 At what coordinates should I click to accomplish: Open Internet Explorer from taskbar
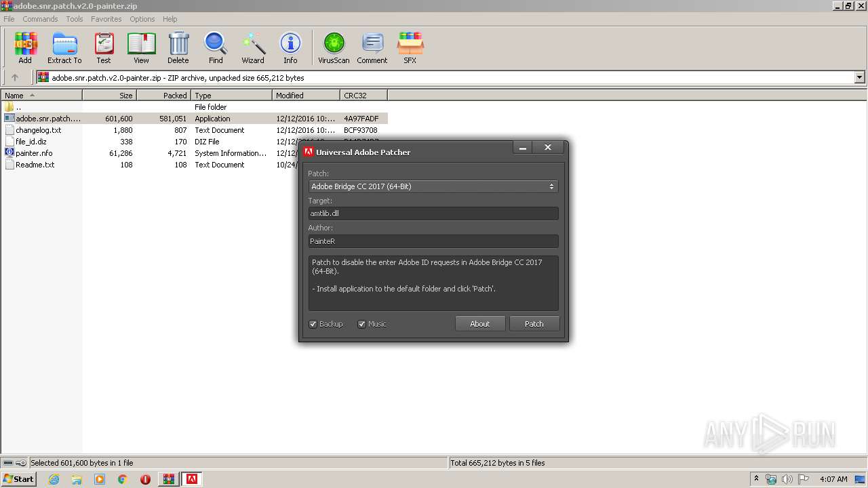(54, 479)
